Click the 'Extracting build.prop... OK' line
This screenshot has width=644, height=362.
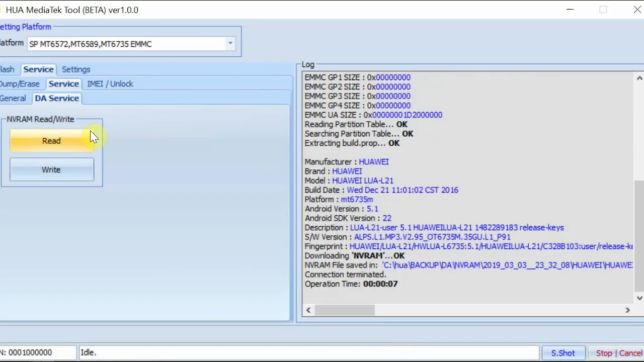[x=352, y=143]
